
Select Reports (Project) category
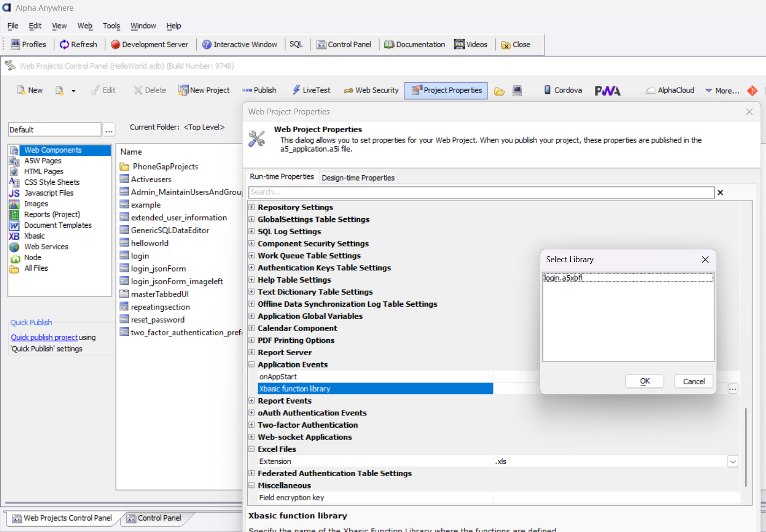coord(52,214)
